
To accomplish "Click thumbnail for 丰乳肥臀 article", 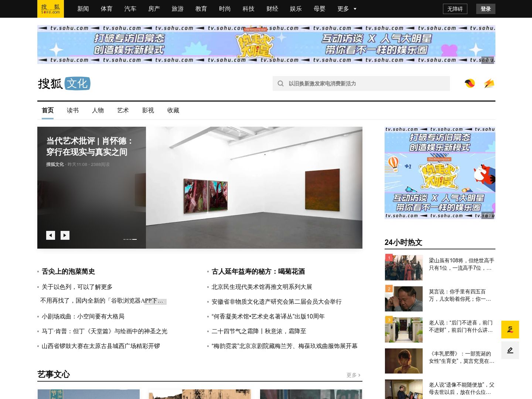I will (x=404, y=361).
